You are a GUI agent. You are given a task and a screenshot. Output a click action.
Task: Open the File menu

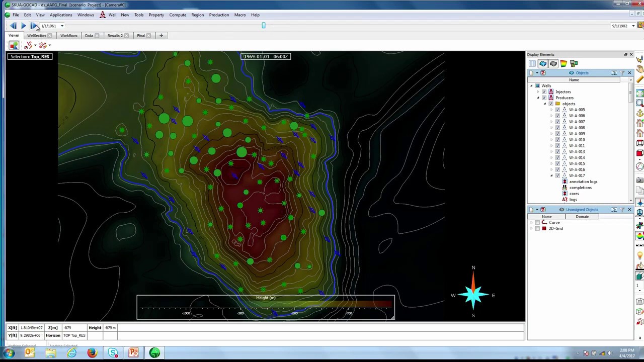(16, 15)
